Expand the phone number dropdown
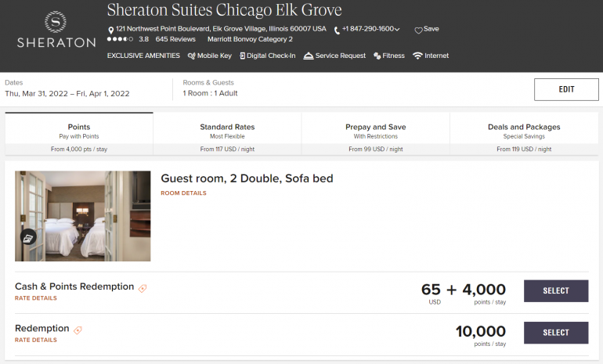 tap(397, 30)
